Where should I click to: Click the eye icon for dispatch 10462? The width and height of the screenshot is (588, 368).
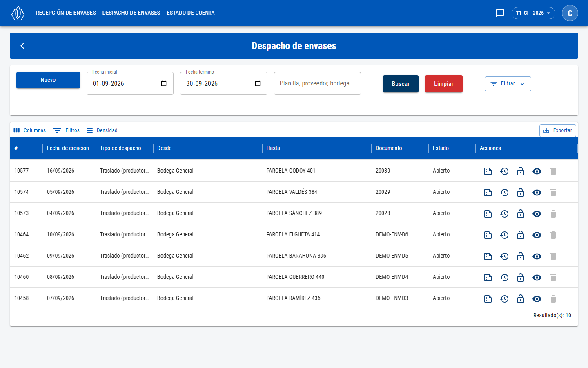(537, 256)
